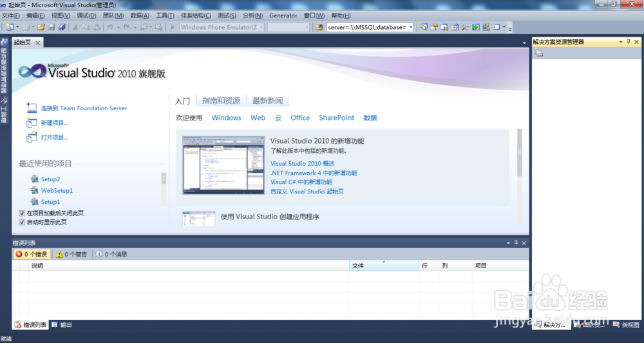
Task: Open Command Window toolbar icon
Action: click(497, 27)
